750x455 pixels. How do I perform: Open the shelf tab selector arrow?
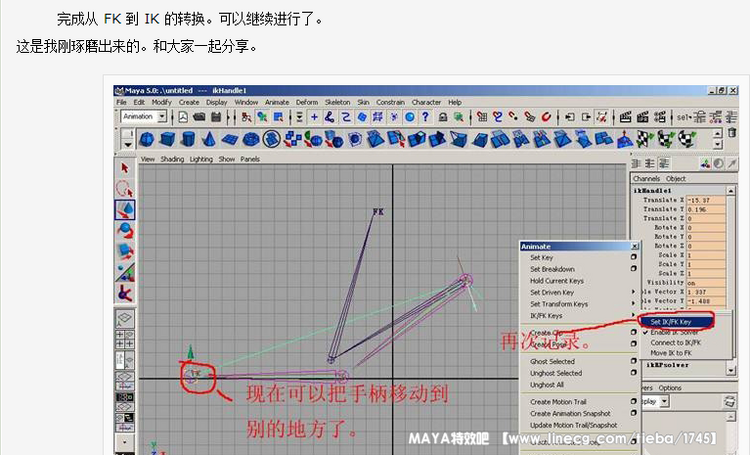click(127, 144)
